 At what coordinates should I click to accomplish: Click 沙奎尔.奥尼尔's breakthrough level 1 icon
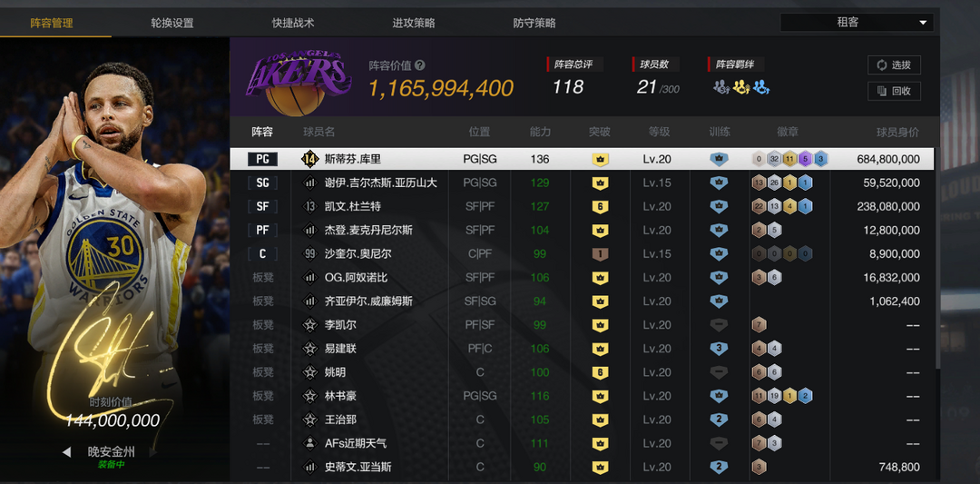click(600, 254)
